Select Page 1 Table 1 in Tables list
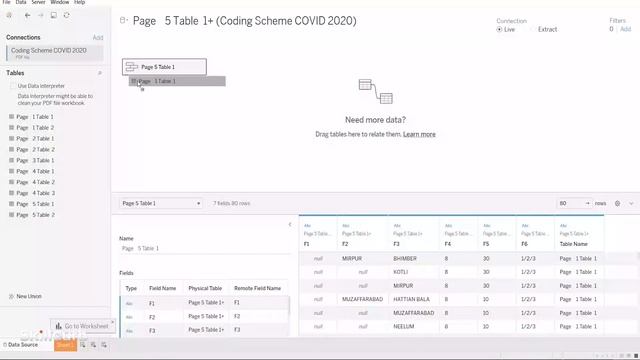The height and width of the screenshot is (360, 640). [35, 117]
